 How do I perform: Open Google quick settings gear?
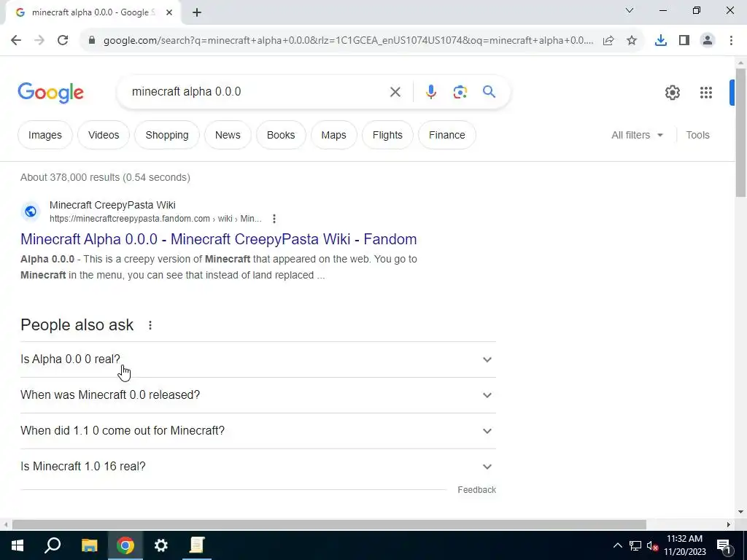point(672,93)
